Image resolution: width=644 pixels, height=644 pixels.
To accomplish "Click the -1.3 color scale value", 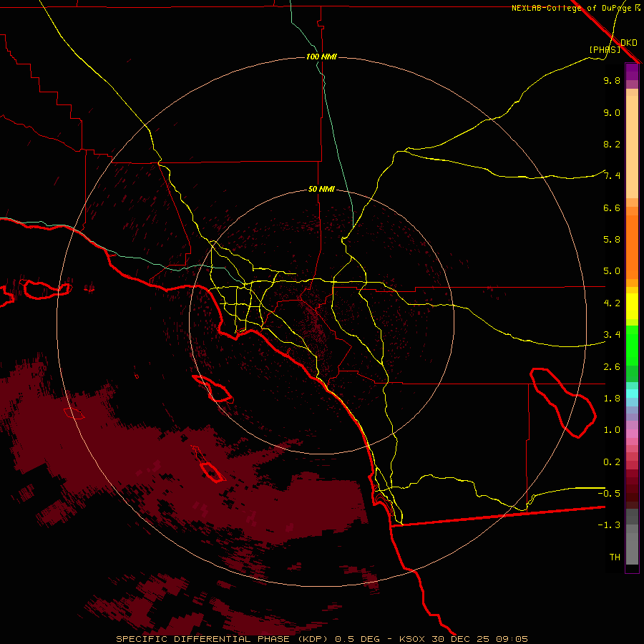I will (x=609, y=525).
